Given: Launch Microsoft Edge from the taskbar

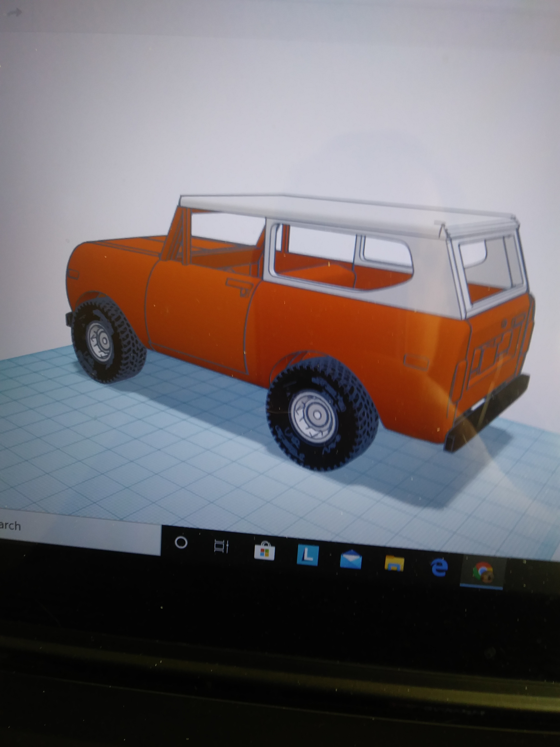Looking at the screenshot, I should (x=439, y=567).
